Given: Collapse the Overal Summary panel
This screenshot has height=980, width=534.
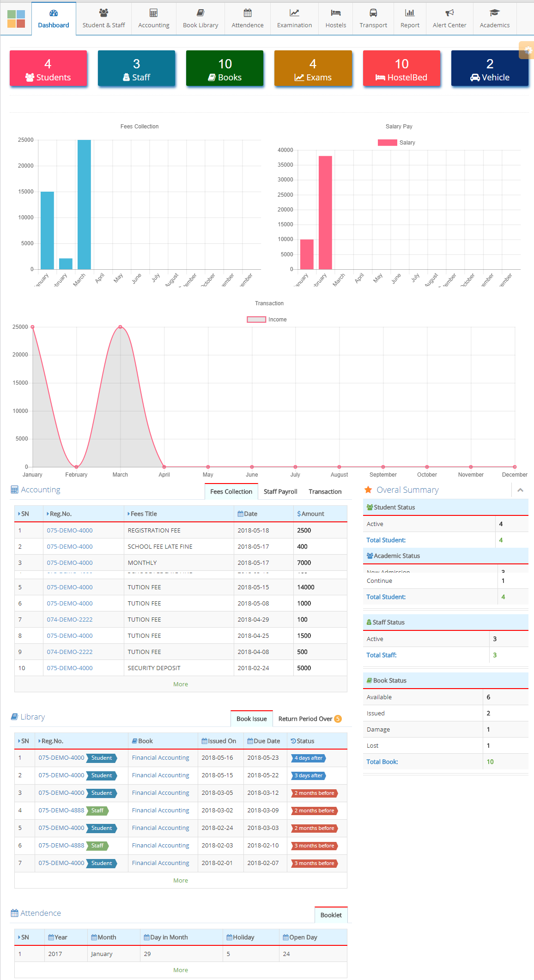Looking at the screenshot, I should pos(520,490).
